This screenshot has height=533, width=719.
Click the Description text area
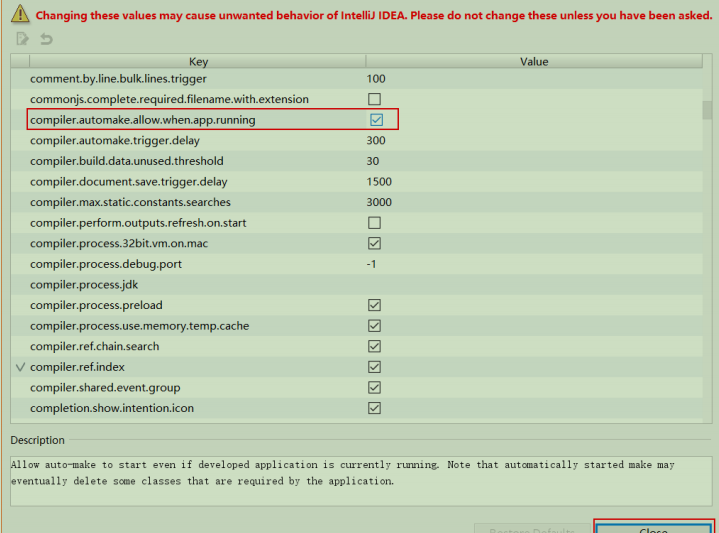tap(360, 481)
